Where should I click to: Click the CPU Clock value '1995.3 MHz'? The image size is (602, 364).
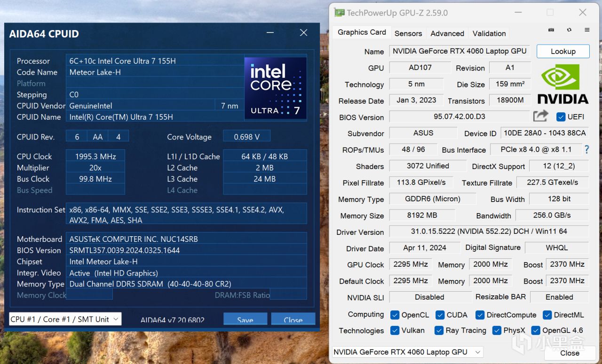click(95, 156)
